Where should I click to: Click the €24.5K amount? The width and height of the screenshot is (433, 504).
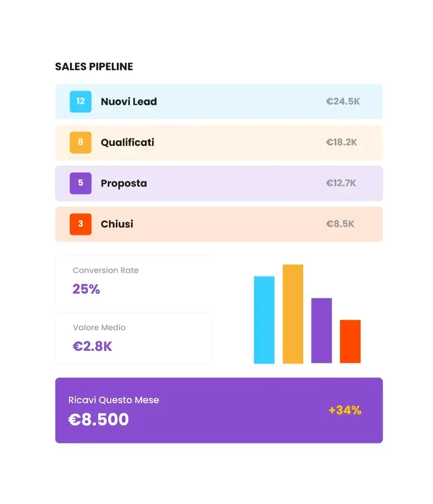coord(343,102)
